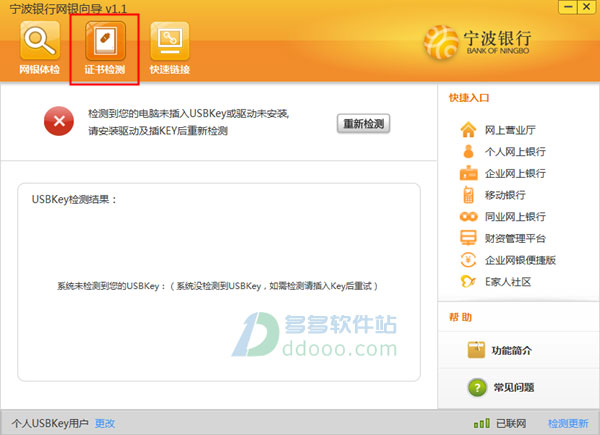Image resolution: width=600 pixels, height=435 pixels.
Task: Click the 重新检测 button
Action: point(364,124)
